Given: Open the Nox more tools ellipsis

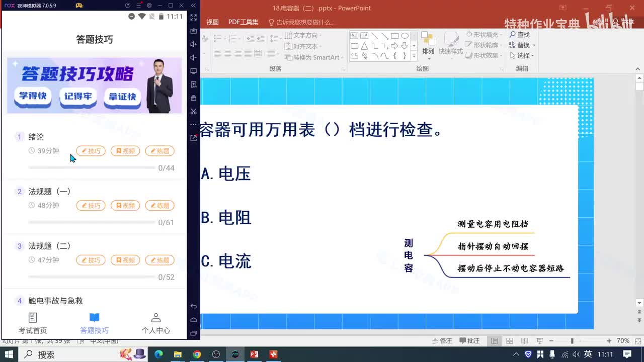Looking at the screenshot, I should pos(194,124).
